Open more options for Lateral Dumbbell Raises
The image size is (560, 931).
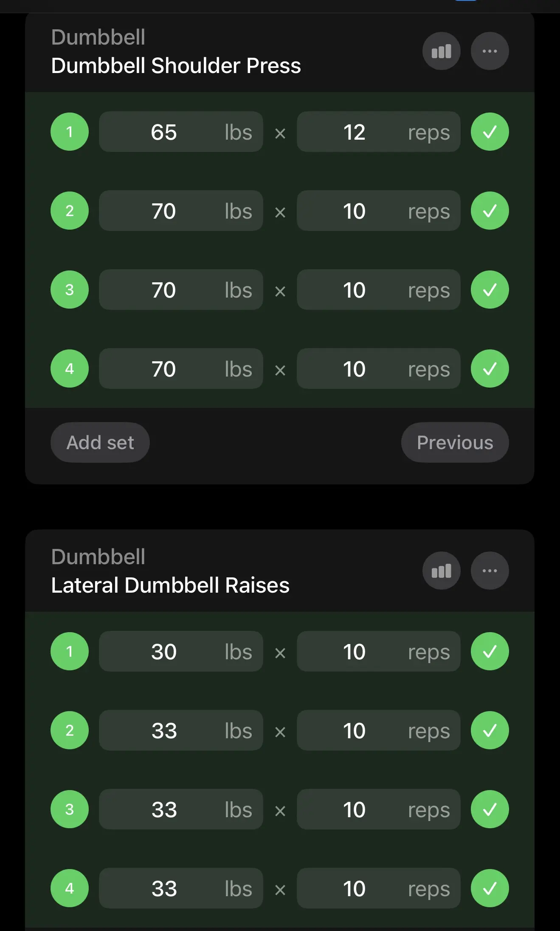point(490,571)
